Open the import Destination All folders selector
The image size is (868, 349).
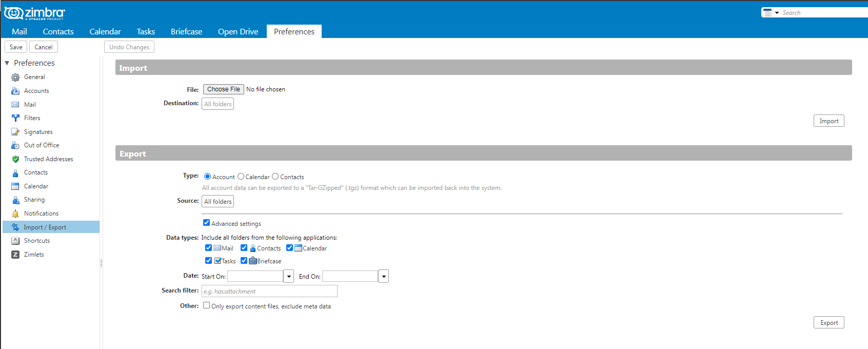pyautogui.click(x=218, y=104)
